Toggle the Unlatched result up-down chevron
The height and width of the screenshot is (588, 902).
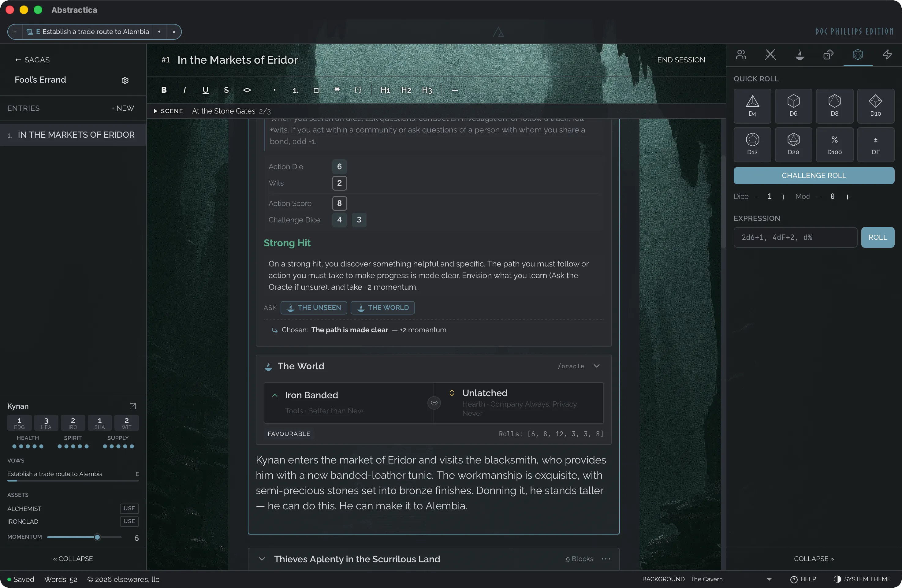pyautogui.click(x=452, y=393)
